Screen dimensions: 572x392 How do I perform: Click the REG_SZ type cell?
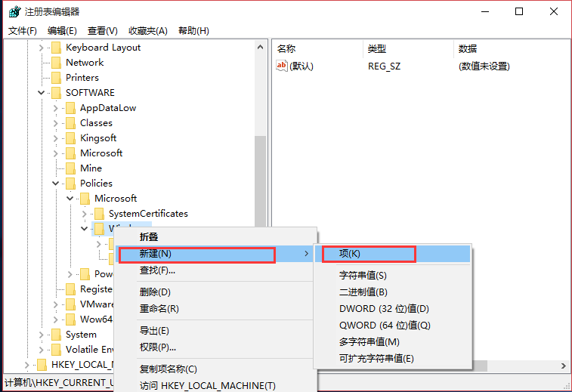click(384, 66)
